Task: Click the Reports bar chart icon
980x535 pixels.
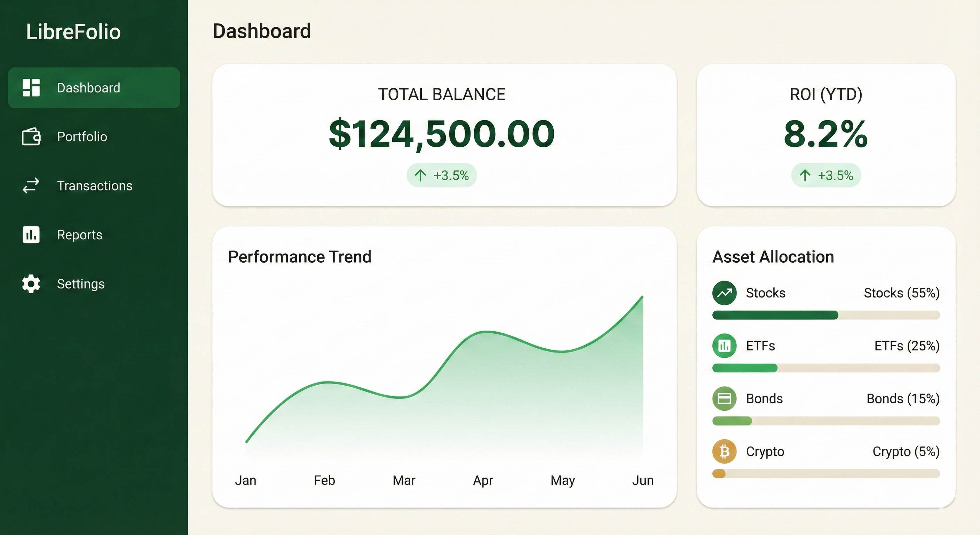Action: (x=31, y=234)
